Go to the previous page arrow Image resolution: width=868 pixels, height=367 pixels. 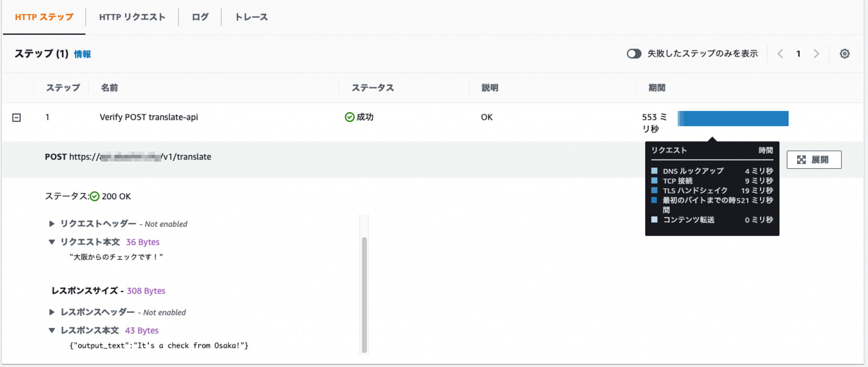pyautogui.click(x=780, y=54)
